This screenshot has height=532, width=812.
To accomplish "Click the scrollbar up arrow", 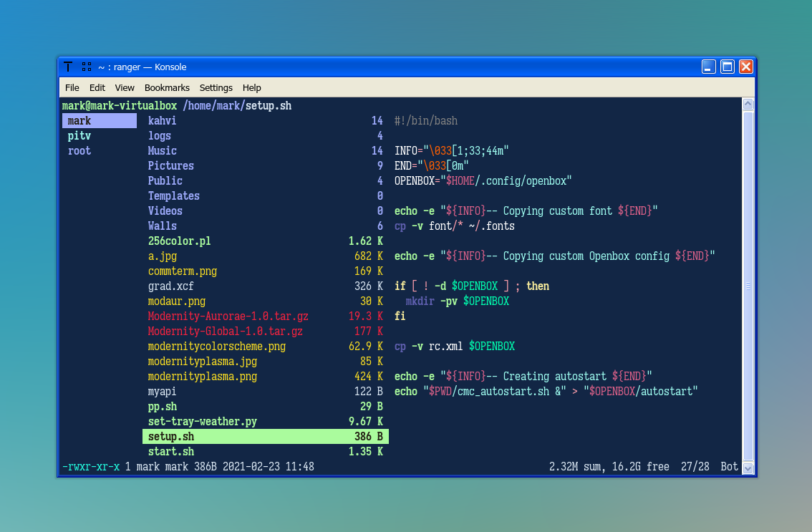I will tap(748, 104).
